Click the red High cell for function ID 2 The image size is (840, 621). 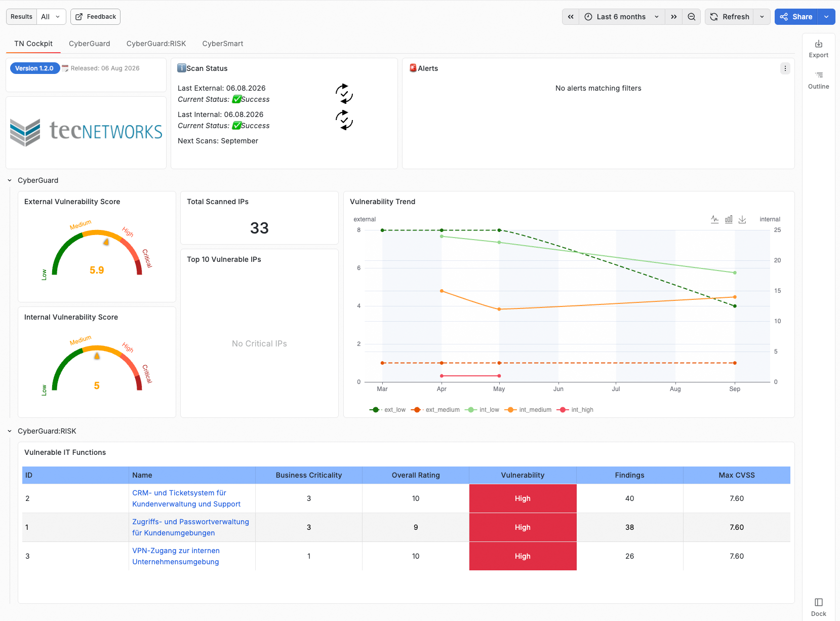click(x=523, y=498)
